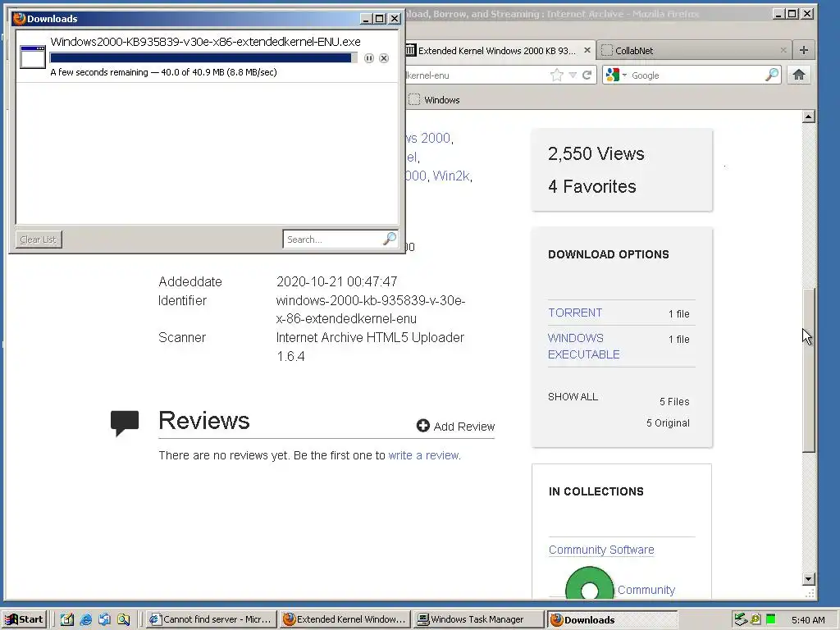Open the search engine dropdown arrow

pyautogui.click(x=624, y=75)
